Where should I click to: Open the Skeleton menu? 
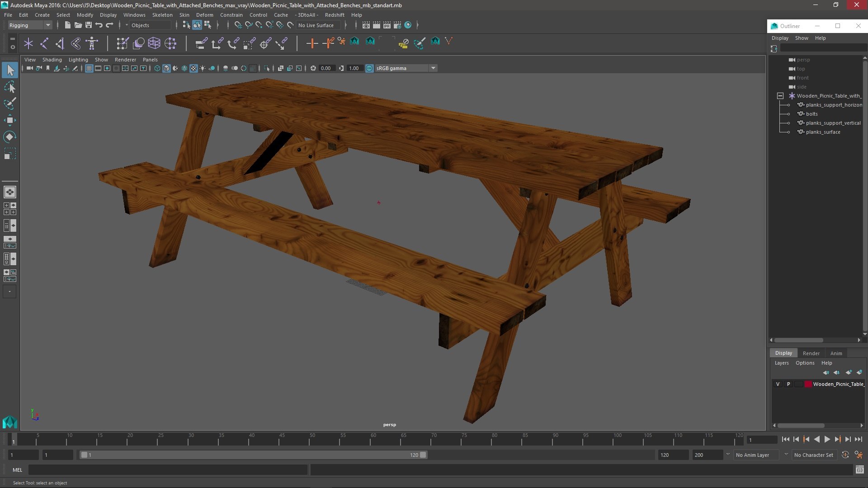click(162, 15)
